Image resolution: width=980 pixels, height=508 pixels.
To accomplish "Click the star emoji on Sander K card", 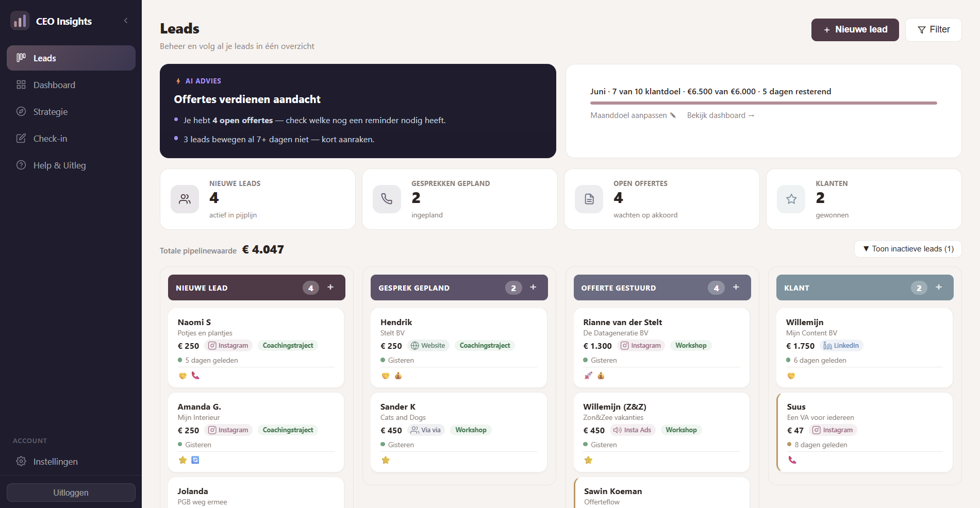I will (386, 460).
